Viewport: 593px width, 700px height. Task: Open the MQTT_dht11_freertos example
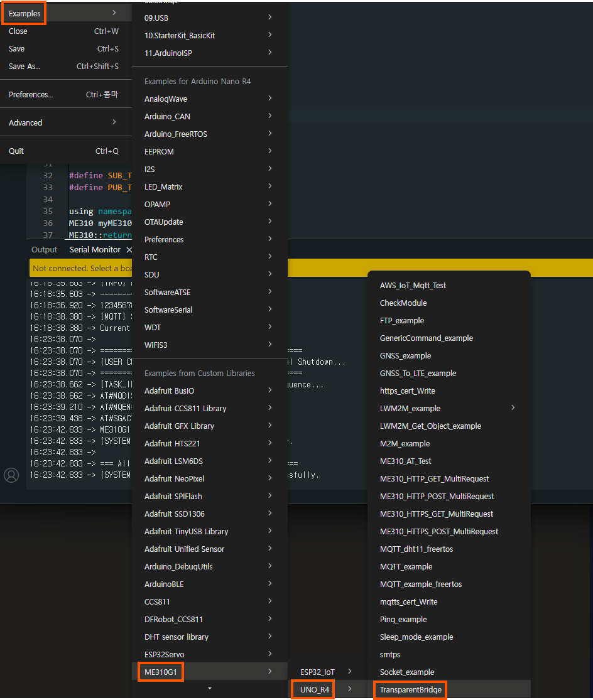449,549
